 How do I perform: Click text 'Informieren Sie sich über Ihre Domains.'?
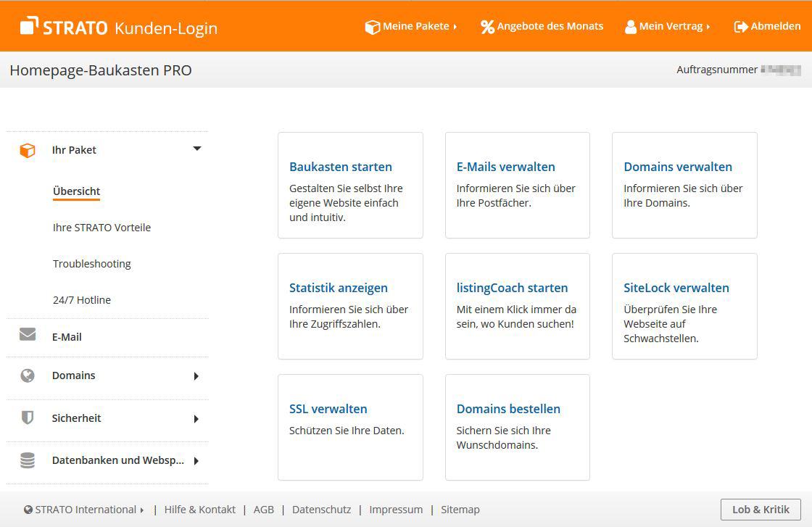683,196
